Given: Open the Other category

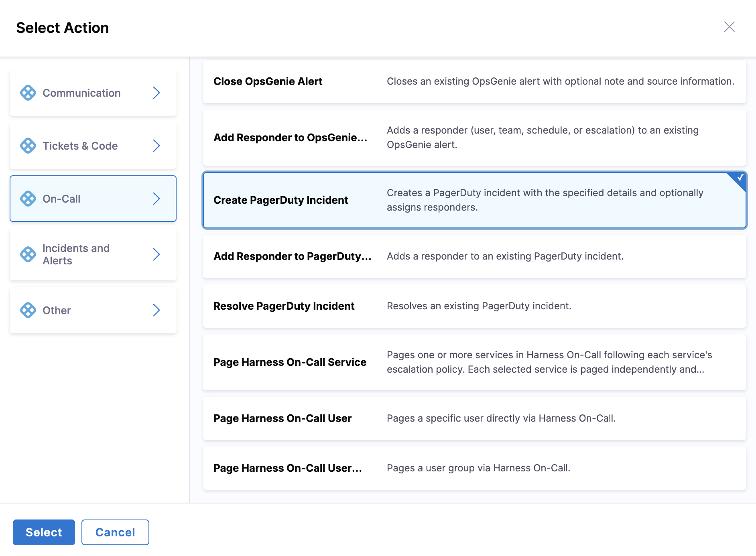Looking at the screenshot, I should pos(93,310).
